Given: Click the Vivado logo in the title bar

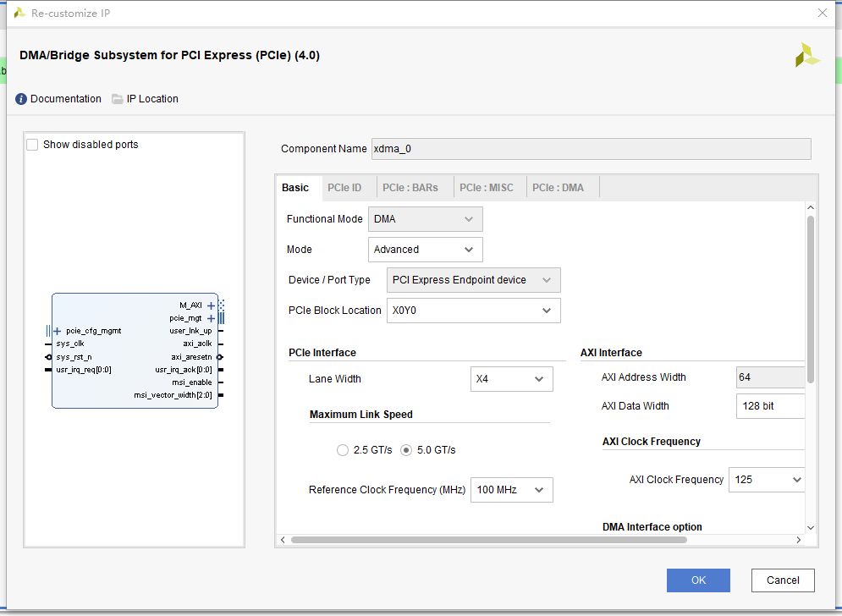Looking at the screenshot, I should coord(19,13).
